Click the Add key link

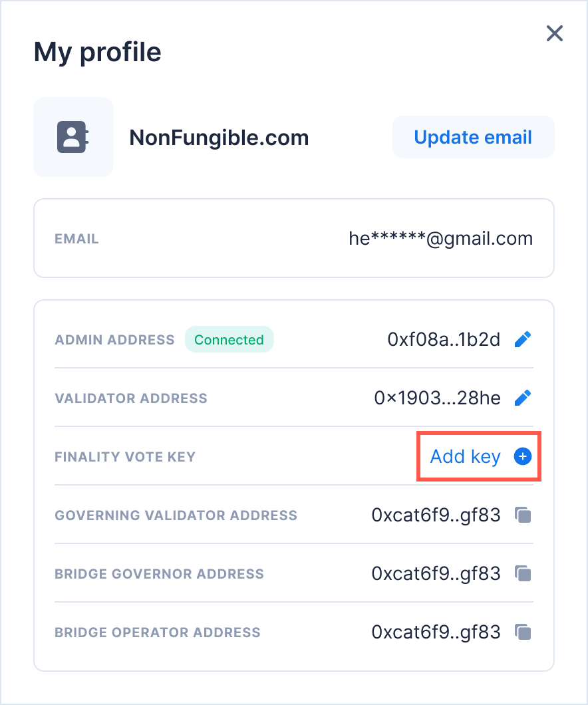[465, 457]
